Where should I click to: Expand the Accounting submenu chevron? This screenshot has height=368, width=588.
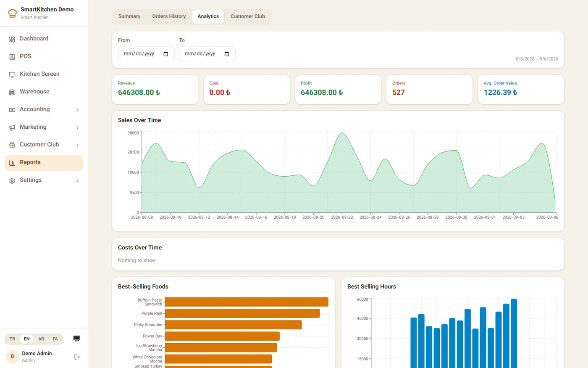[77, 110]
